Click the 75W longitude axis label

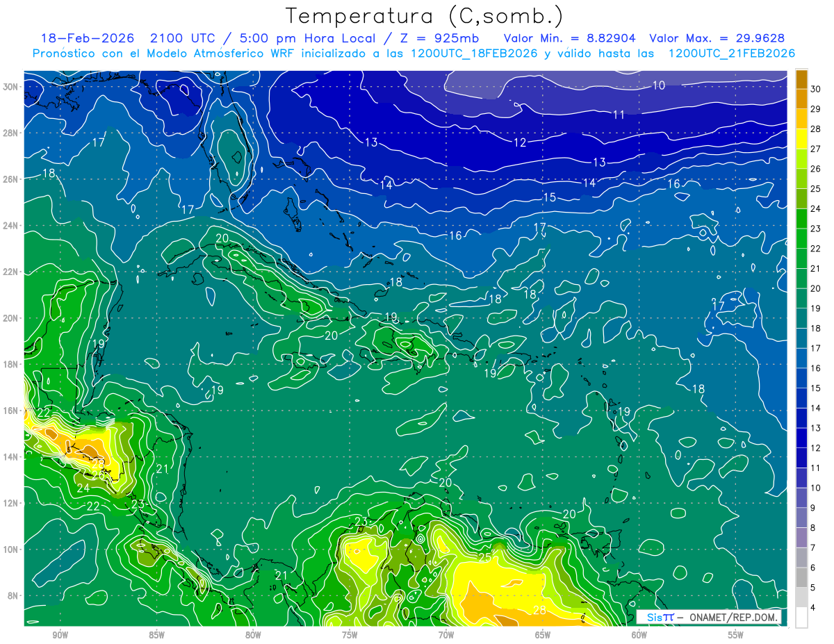click(350, 635)
